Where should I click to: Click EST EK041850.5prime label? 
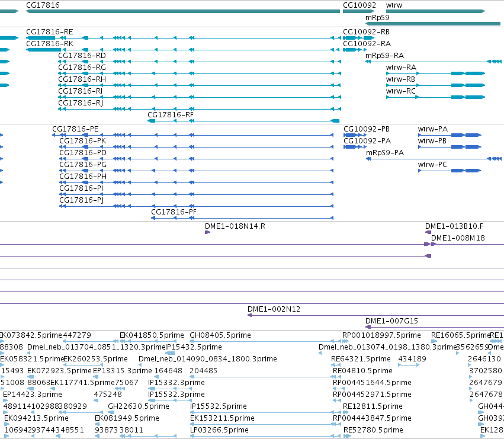pos(152,335)
